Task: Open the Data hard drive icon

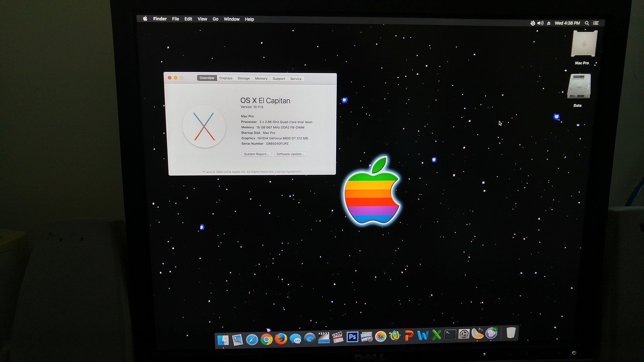Action: [579, 86]
